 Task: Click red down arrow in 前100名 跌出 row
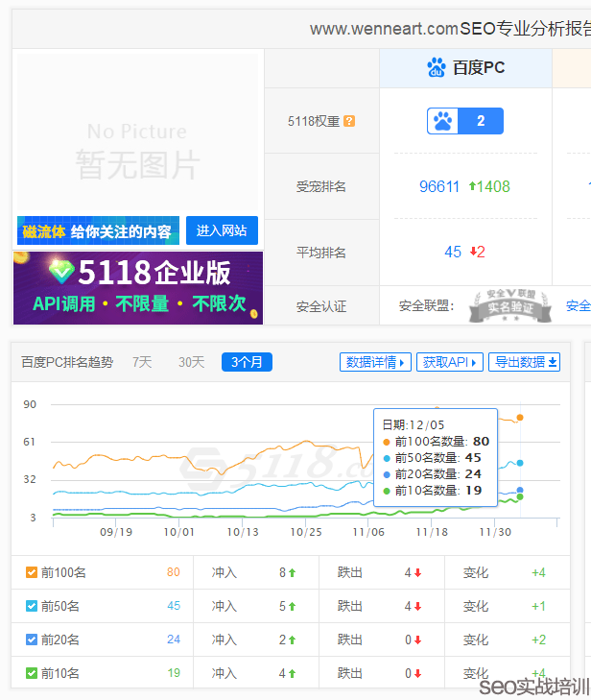point(417,573)
